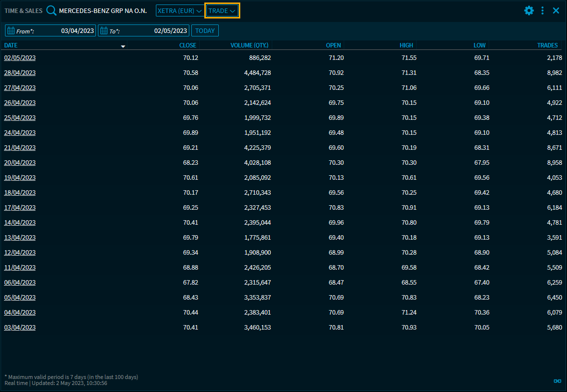567x392 pixels.
Task: Sort by the TRADES column header
Action: (x=547, y=45)
